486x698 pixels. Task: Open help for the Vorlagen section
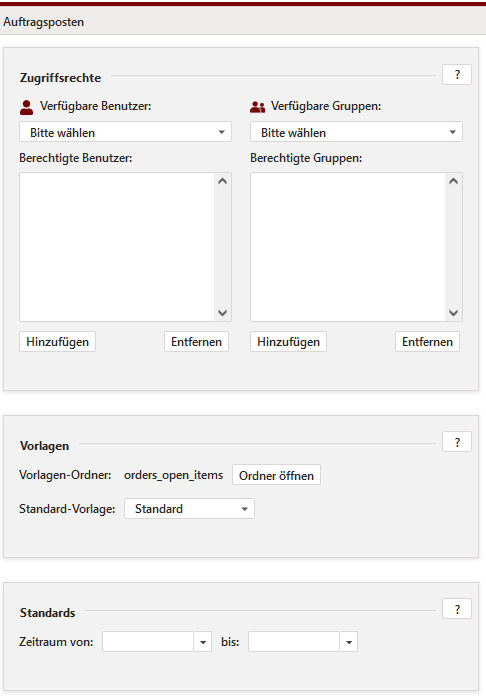457,442
